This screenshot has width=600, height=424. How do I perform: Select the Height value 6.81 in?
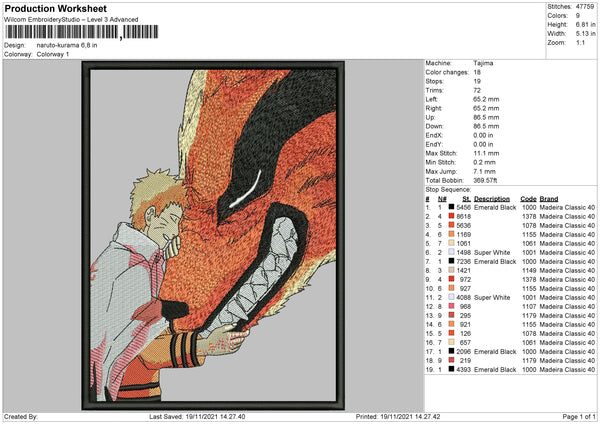point(585,24)
